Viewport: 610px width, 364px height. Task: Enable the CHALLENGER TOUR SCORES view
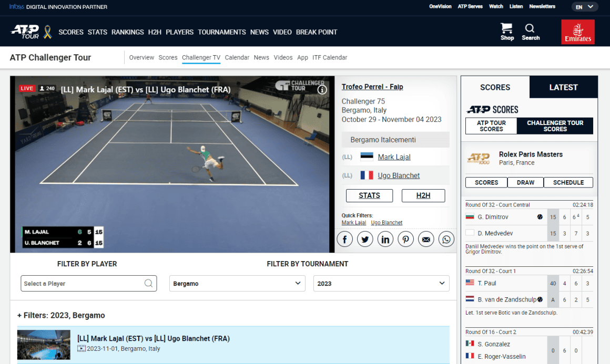click(x=555, y=126)
